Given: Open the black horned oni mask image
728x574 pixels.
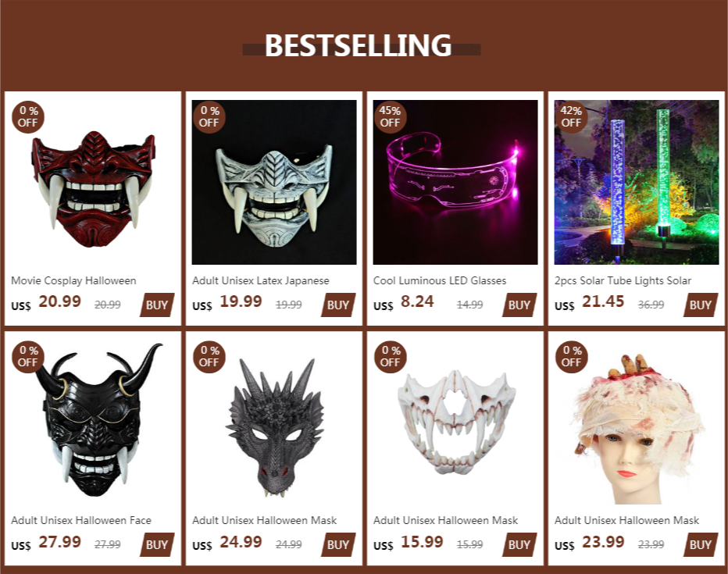Looking at the screenshot, I should click(x=93, y=422).
